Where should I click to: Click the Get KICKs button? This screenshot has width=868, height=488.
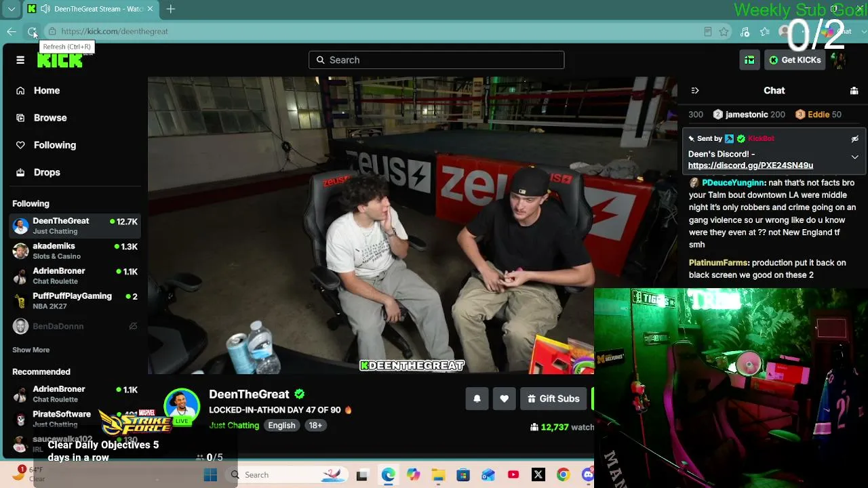(795, 60)
